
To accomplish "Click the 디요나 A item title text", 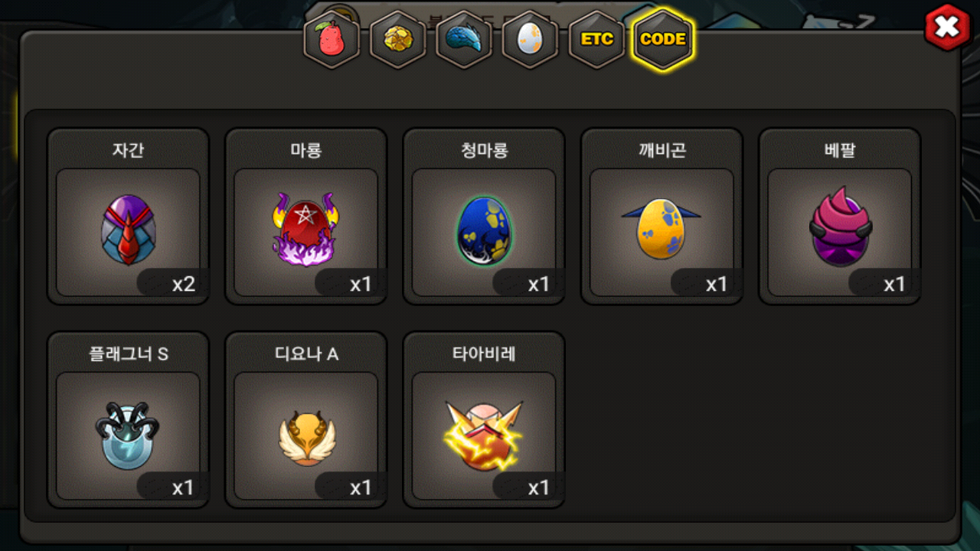I will point(306,354).
